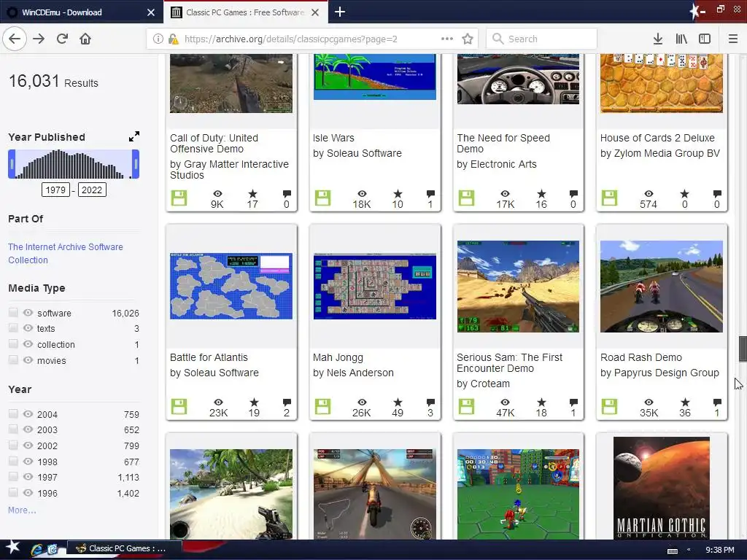Click favorites star on Road Rash Demo
This screenshot has width=747, height=560.
click(x=684, y=402)
